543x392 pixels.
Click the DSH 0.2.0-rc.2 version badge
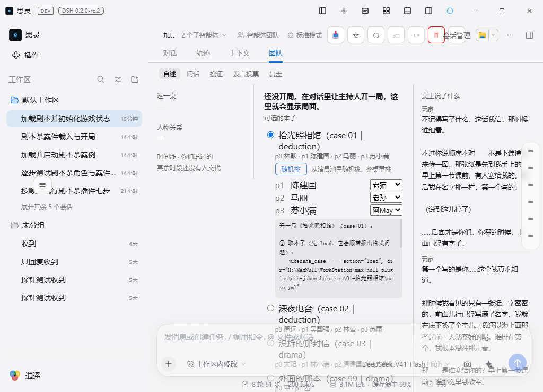click(81, 11)
